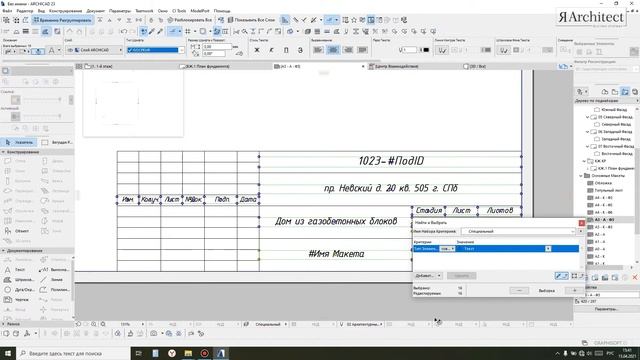This screenshot has width=640, height=360.
Task: Open the Добавить... dropdown button
Action: 428,276
